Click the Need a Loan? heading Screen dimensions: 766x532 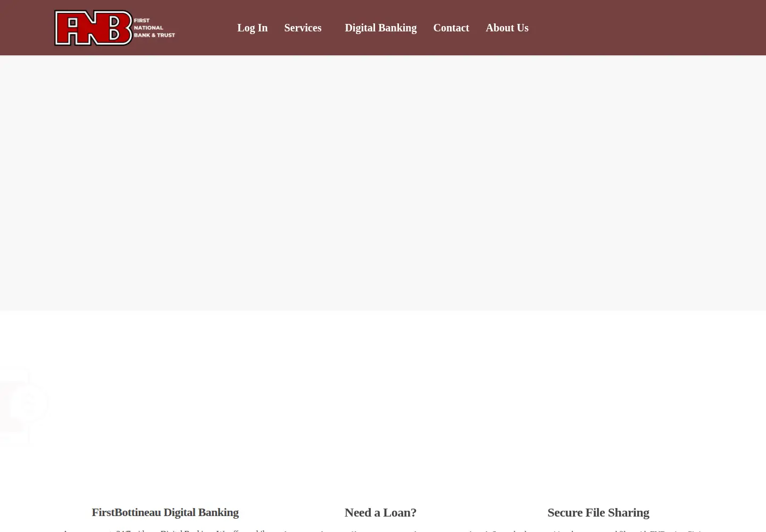pyautogui.click(x=380, y=512)
